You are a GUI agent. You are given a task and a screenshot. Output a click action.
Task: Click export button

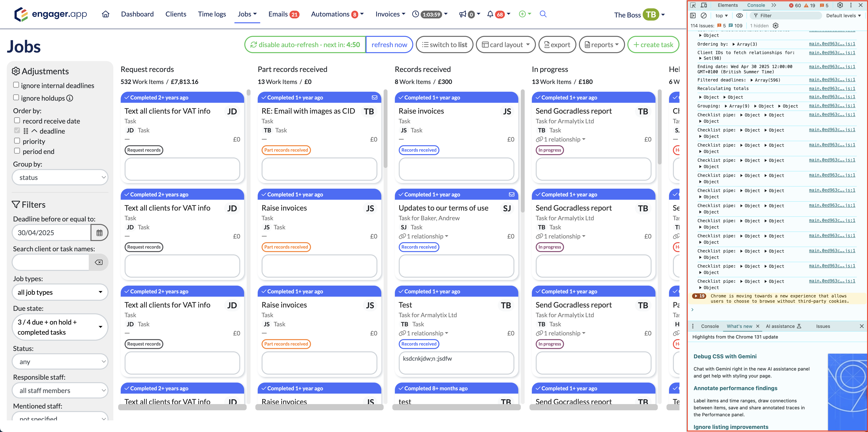[557, 45]
